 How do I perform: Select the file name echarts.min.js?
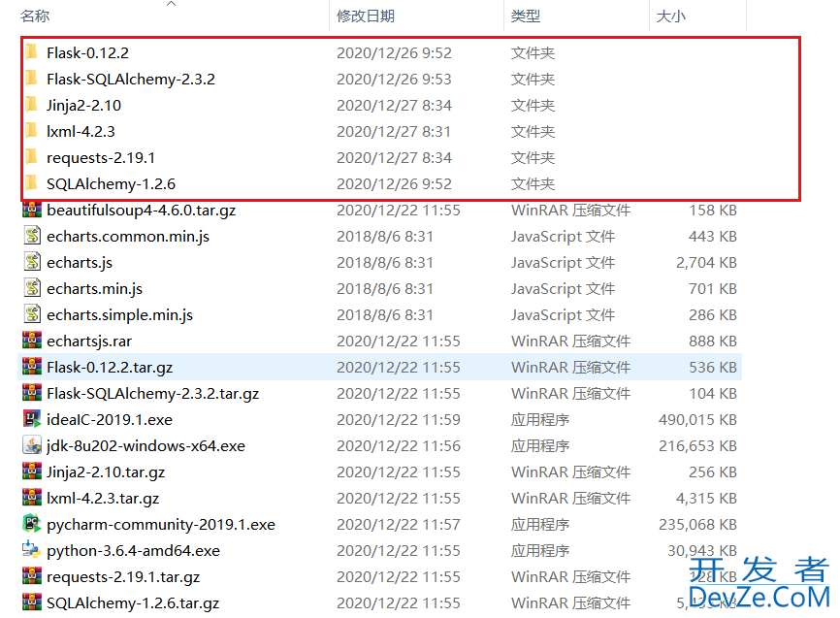[x=95, y=289]
